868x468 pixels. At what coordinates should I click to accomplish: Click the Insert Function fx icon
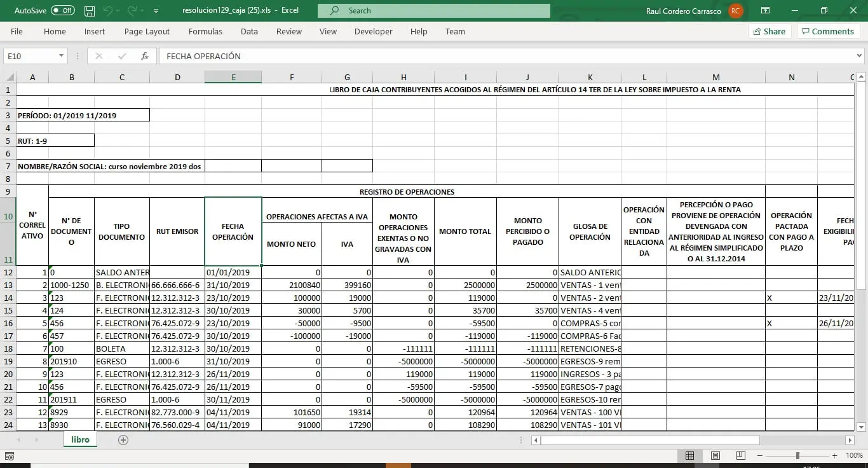(145, 56)
